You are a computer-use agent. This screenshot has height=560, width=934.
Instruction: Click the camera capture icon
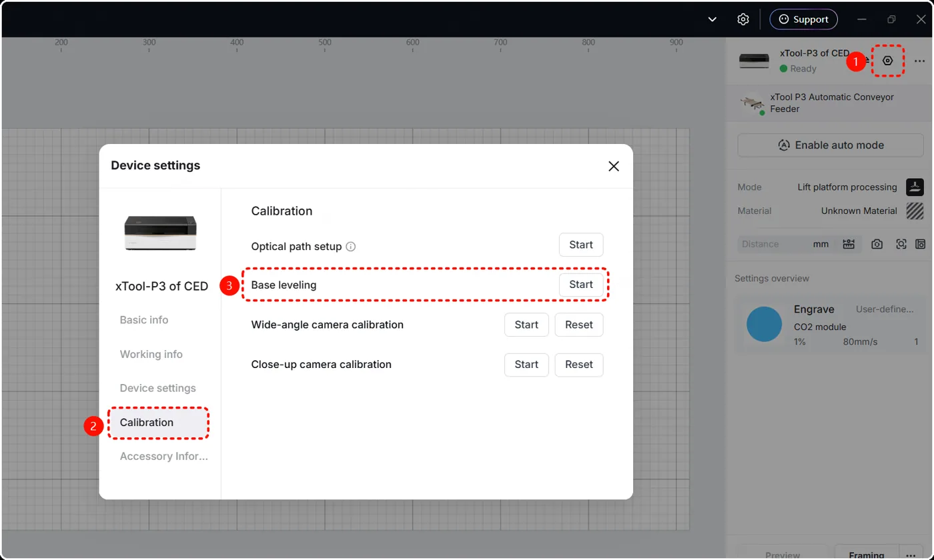(x=877, y=244)
